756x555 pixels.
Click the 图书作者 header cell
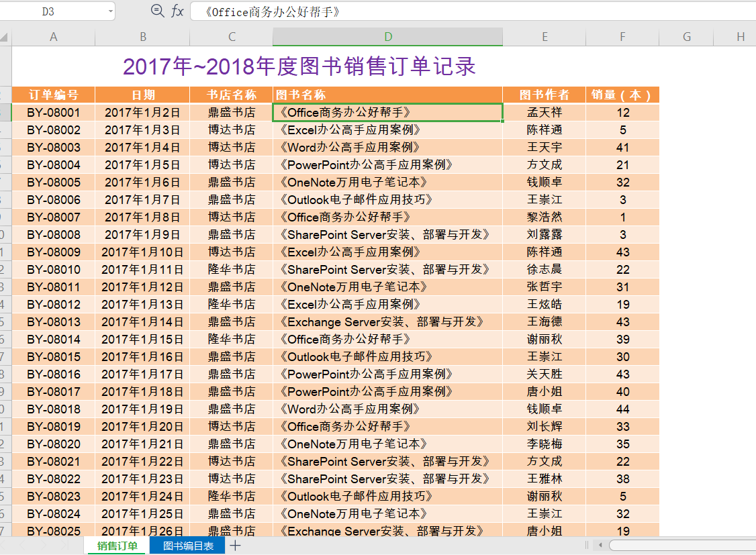point(545,95)
